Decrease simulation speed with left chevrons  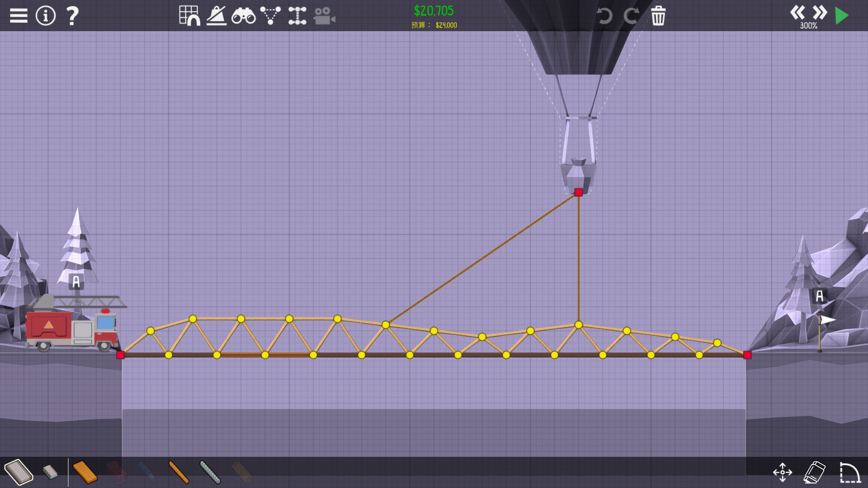(797, 12)
